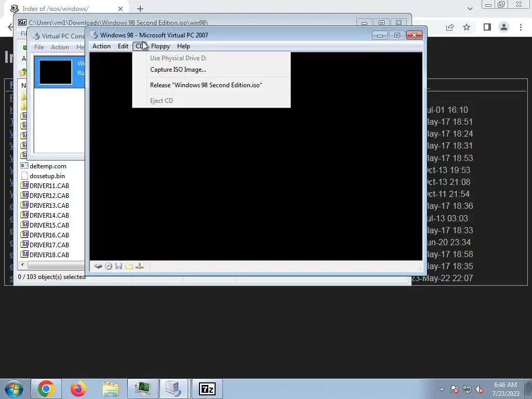The image size is (532, 399).
Task: Select deltemp.com in the 7-Zip list
Action: (48, 166)
